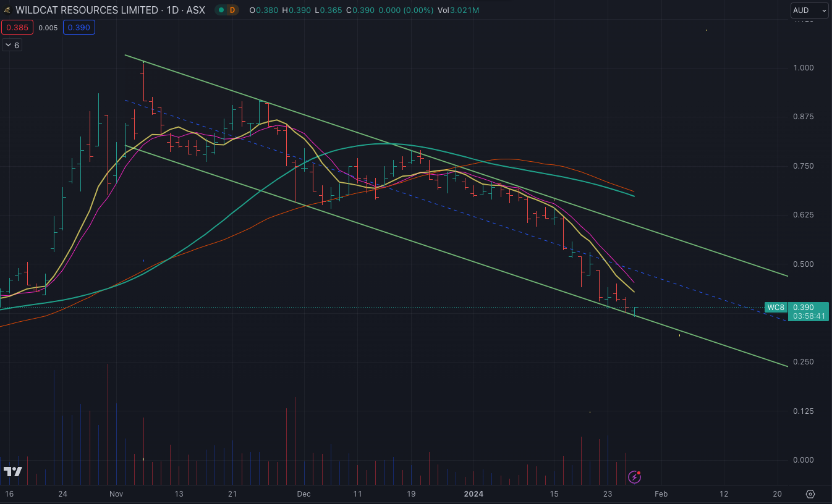Viewport: 832px width, 504px height.
Task: Click the 20 date label on the time axis
Action: 778,494
